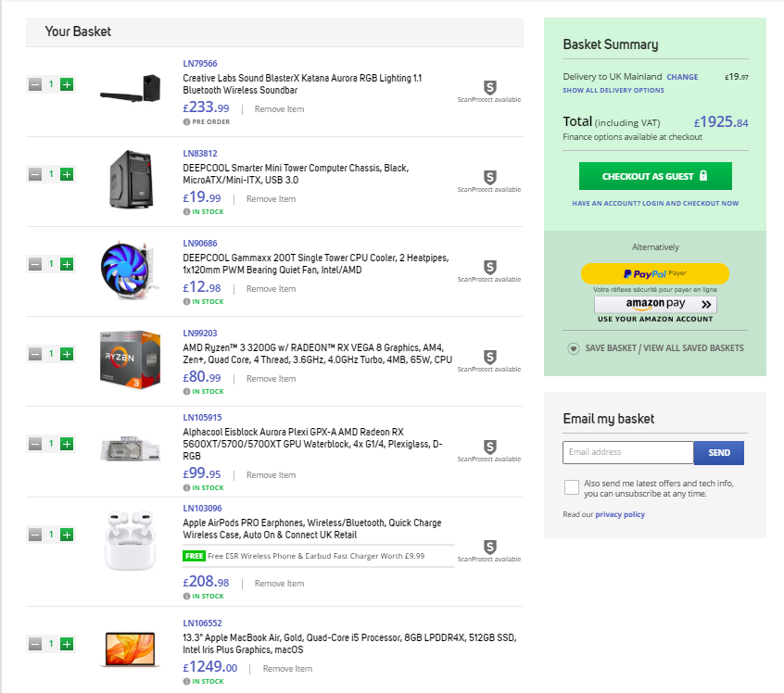Open the AMD Ryzen 3 box thumbnail
The image size is (784, 693).
pos(130,359)
